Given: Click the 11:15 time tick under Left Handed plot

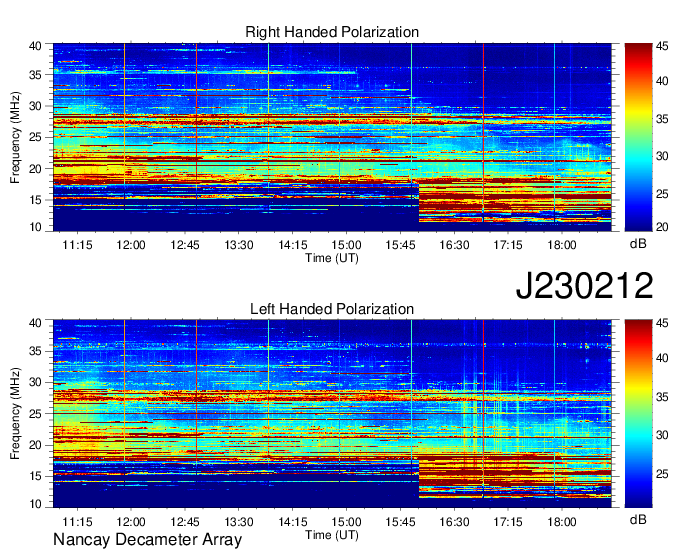Looking at the screenshot, I should [78, 522].
